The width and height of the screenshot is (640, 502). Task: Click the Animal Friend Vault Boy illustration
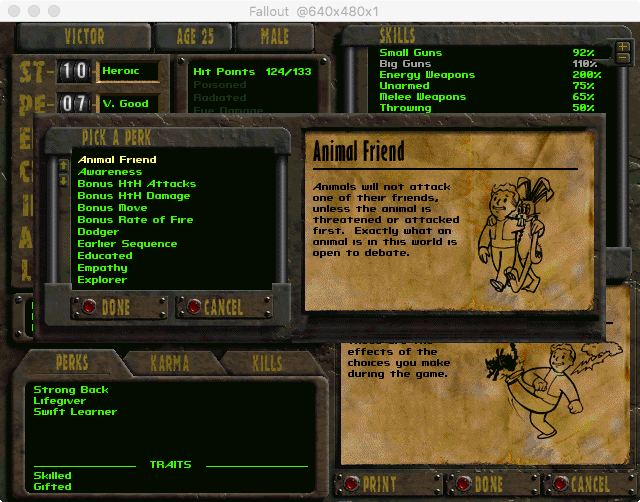[x=516, y=235]
